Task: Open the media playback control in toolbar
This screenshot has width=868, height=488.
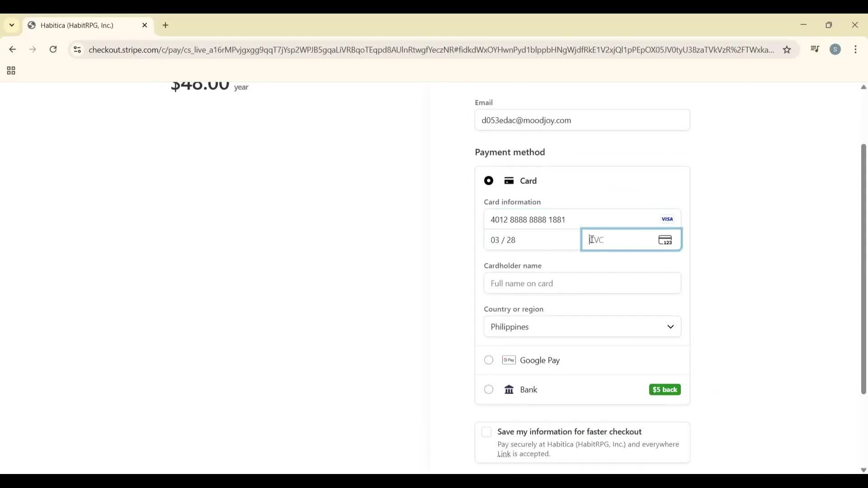Action: (815, 49)
